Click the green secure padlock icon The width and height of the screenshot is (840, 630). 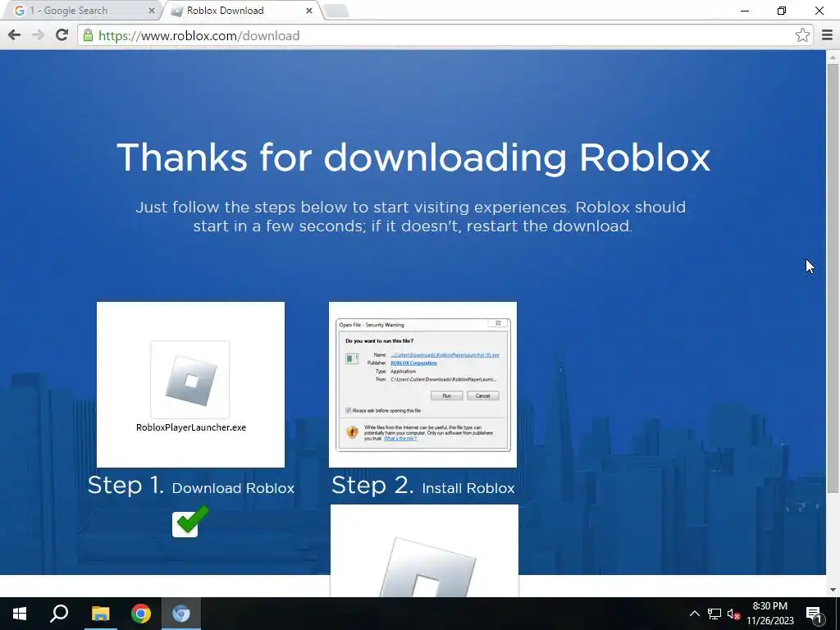(x=88, y=35)
